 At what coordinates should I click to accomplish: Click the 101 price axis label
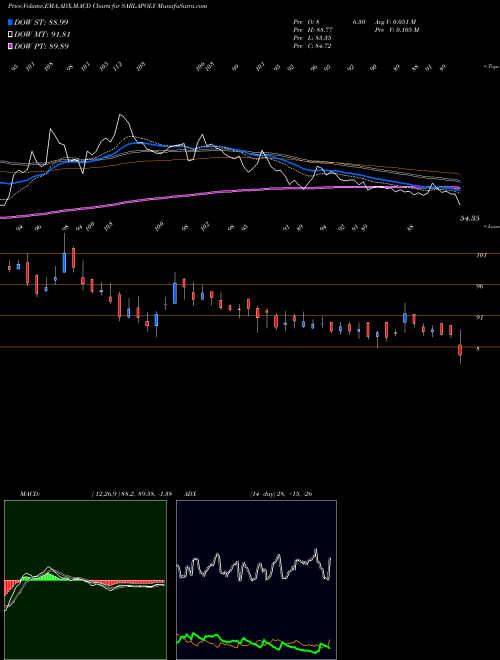point(481,255)
